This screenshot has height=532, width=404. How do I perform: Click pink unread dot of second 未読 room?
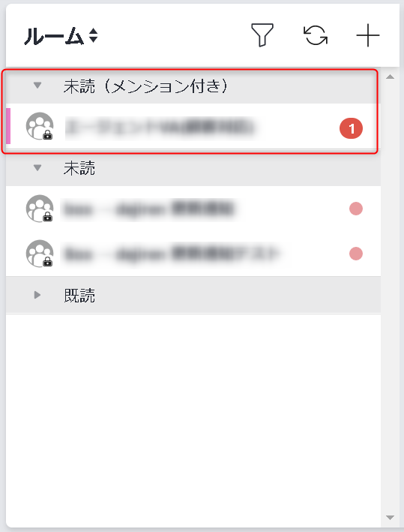[356, 254]
